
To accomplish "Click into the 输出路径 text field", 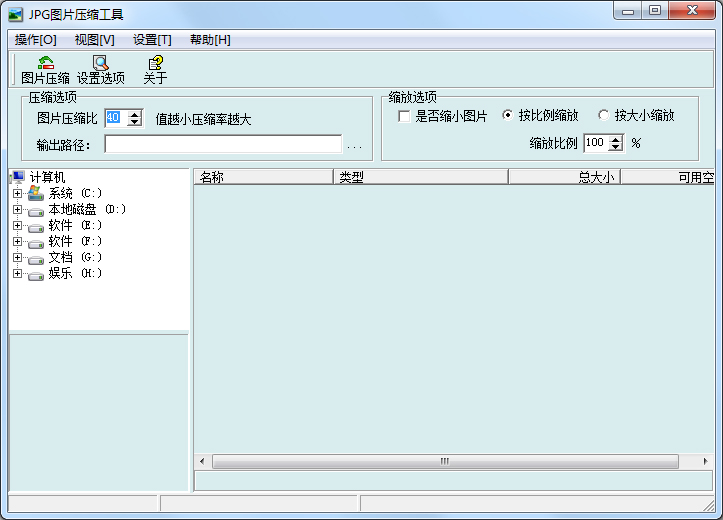I will 223,144.
